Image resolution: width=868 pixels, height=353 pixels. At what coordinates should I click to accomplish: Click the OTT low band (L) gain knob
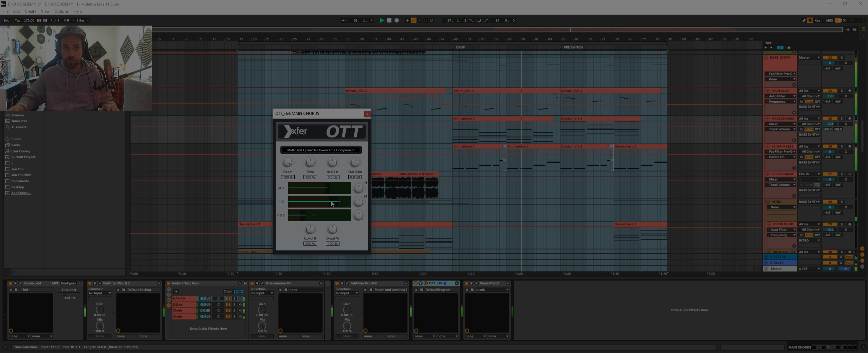click(x=358, y=216)
